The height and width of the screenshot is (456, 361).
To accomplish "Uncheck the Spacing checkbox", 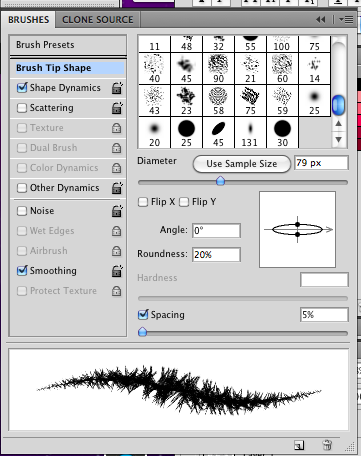I will [143, 314].
